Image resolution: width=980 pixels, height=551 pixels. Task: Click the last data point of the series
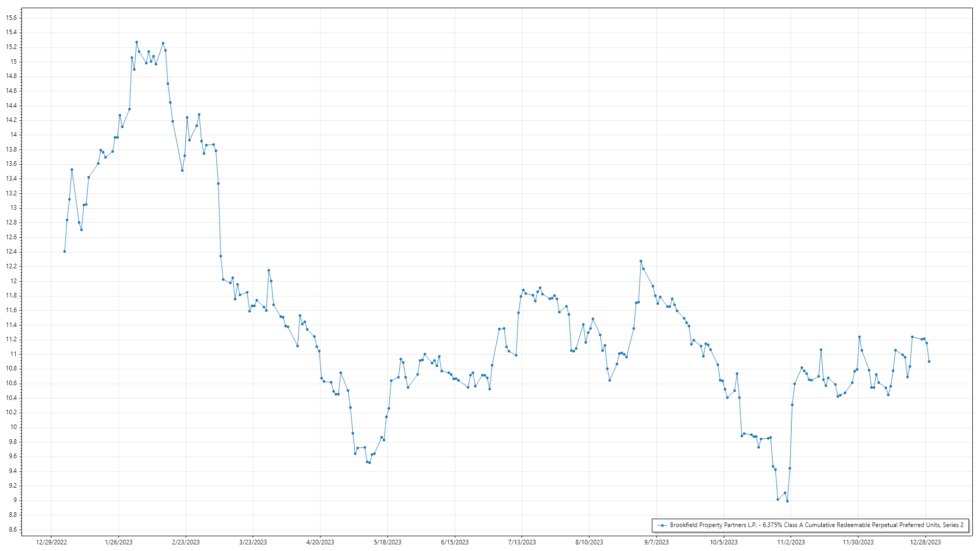(929, 362)
